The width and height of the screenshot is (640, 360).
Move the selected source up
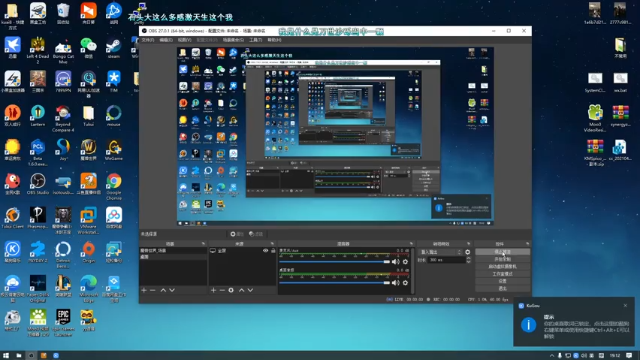[x=242, y=290]
